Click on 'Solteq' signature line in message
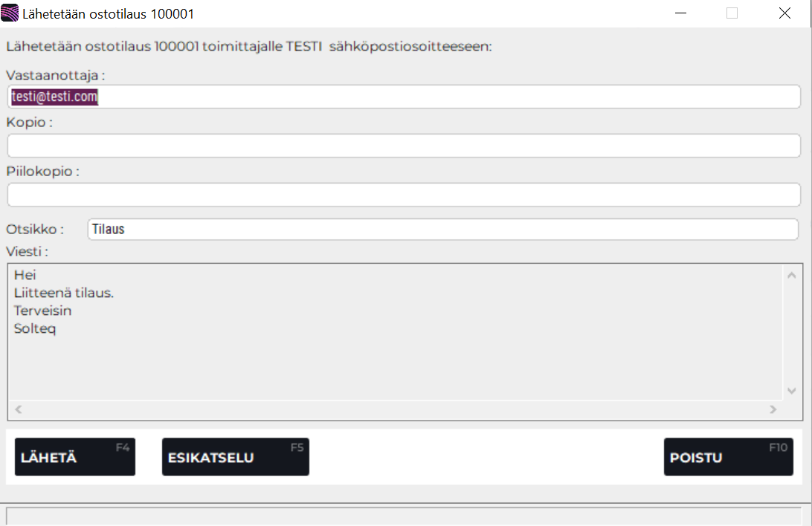Viewport: 812px width, 526px height. coord(35,328)
